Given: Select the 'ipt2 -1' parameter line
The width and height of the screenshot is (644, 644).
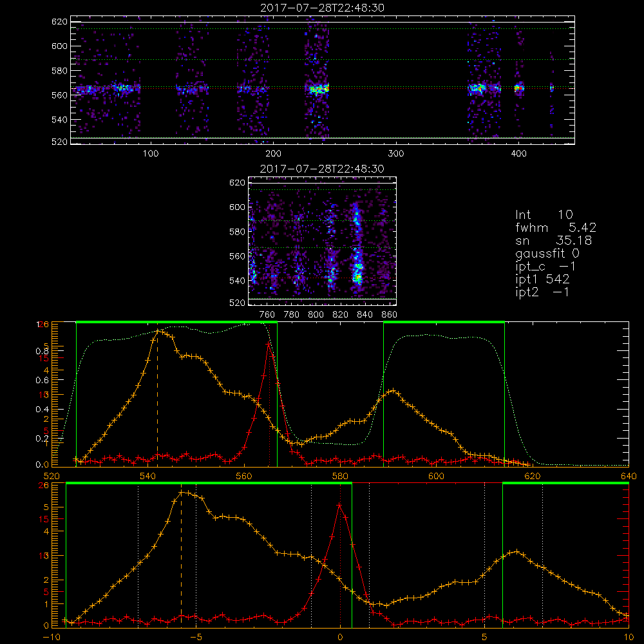Looking at the screenshot, I should [542, 292].
